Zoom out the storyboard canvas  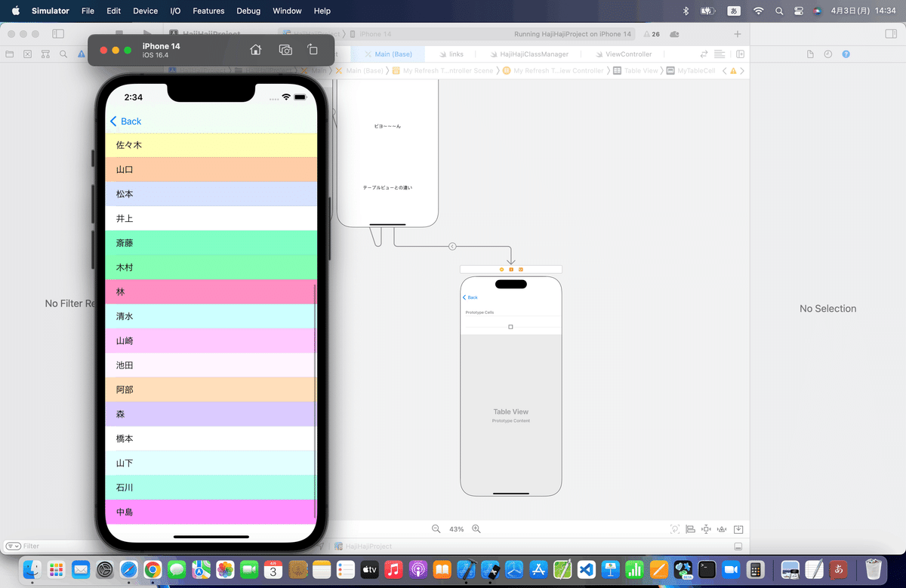(436, 529)
